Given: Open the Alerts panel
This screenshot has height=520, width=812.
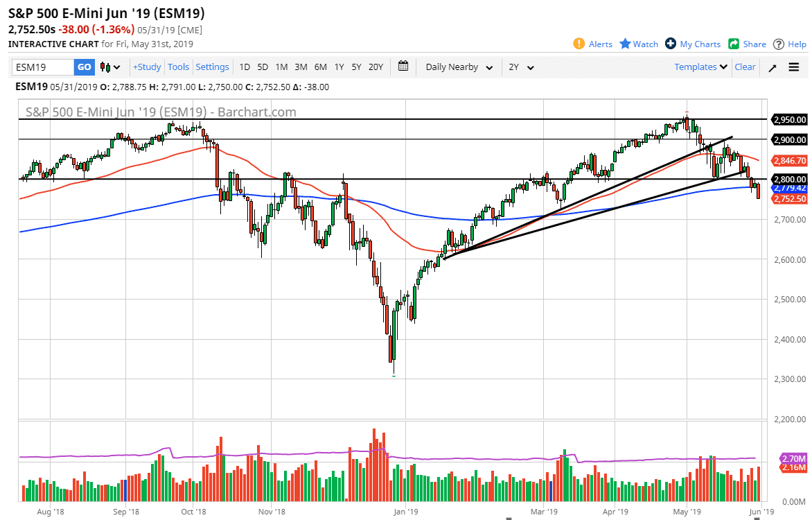Looking at the screenshot, I should 592,44.
